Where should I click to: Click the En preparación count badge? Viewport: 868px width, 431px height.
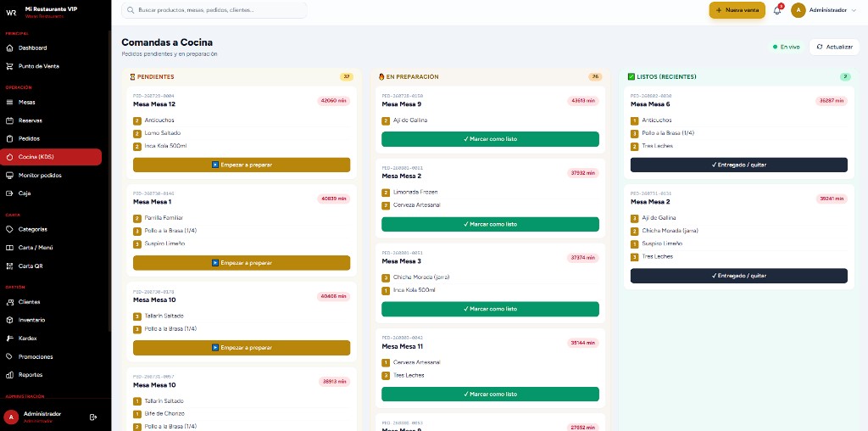click(595, 77)
